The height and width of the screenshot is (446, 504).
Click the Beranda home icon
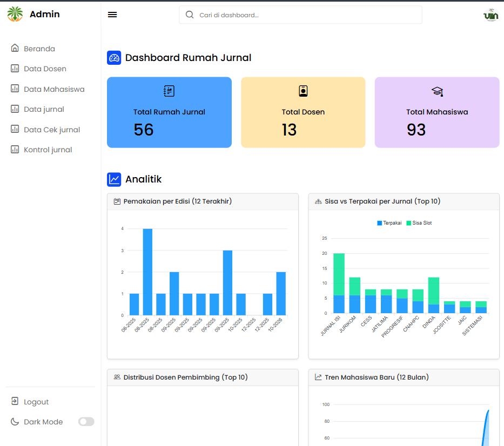pos(15,48)
